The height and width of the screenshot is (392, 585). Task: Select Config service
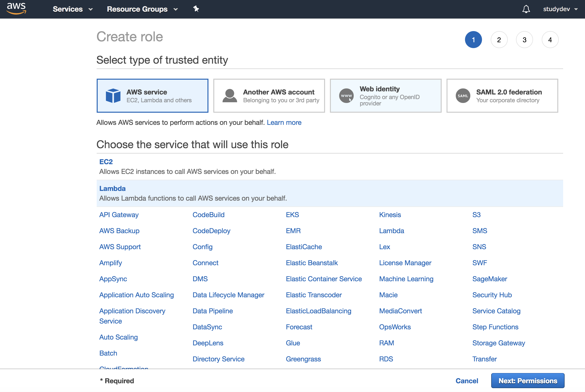click(203, 247)
